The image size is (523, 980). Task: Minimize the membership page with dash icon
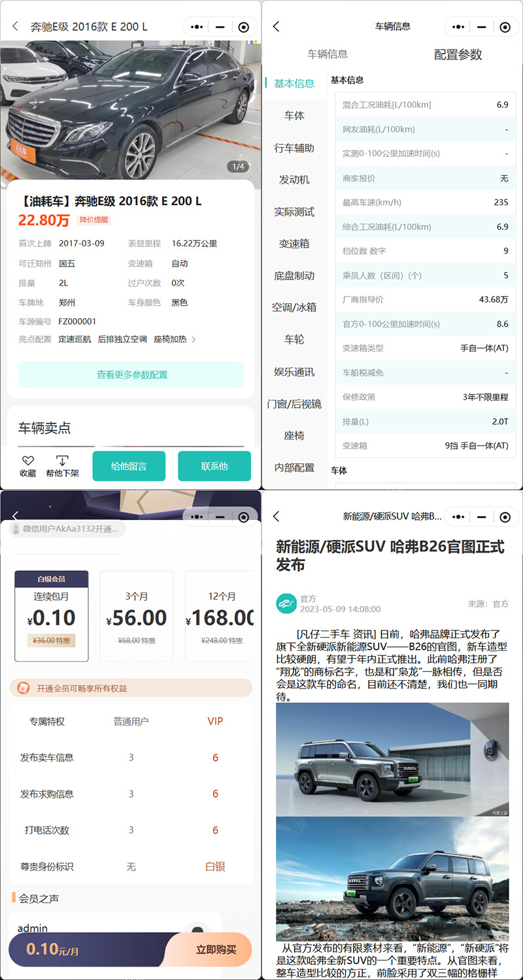[x=220, y=517]
